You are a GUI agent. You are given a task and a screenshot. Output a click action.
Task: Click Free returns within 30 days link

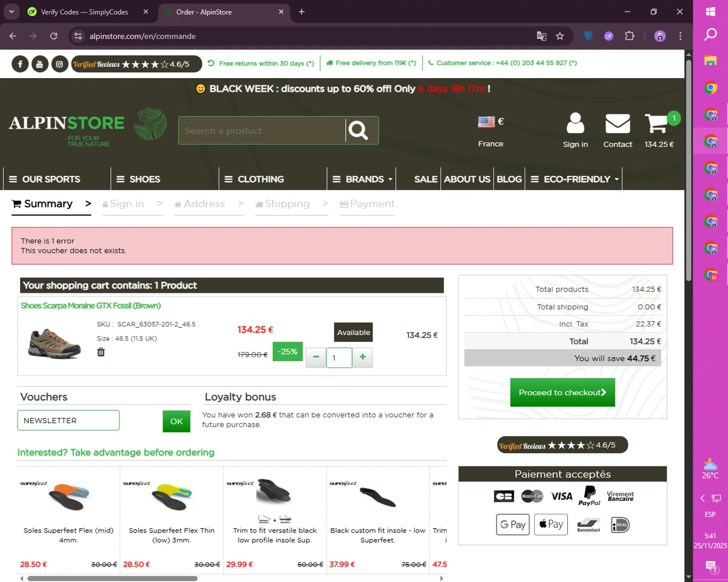click(x=261, y=63)
